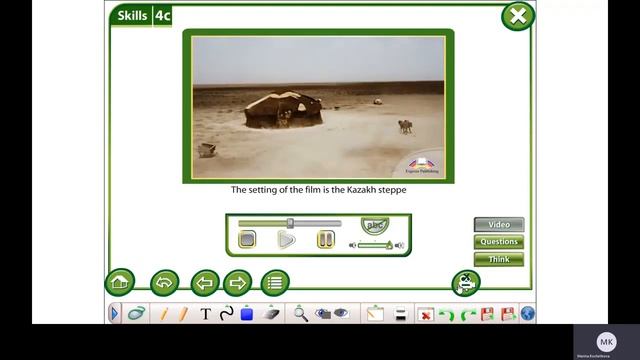Expand the toolbar with the blue triangle
Screen dimensions: 640x360
[115, 313]
